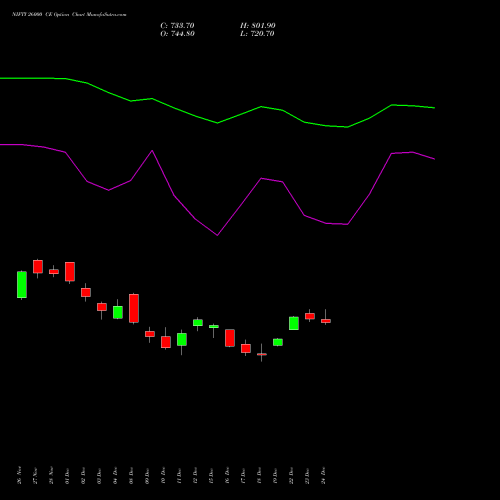The height and width of the screenshot is (500, 500).
Task: Select the 02 Dec date label
Action: click(83, 475)
